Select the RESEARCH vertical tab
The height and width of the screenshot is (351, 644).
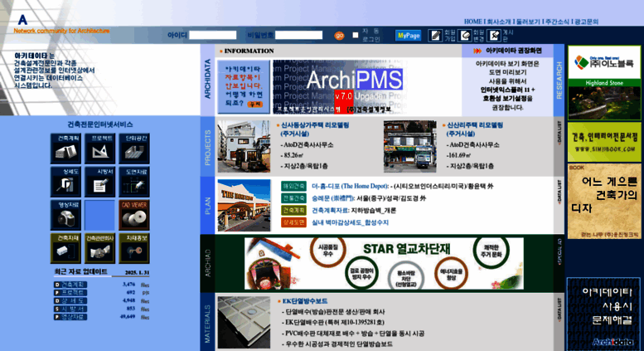pyautogui.click(x=559, y=80)
